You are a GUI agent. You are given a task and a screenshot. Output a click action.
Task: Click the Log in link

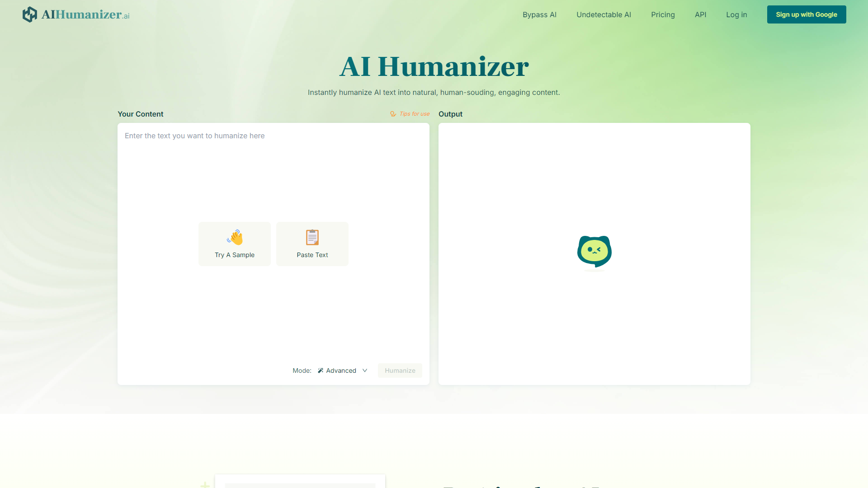(737, 14)
